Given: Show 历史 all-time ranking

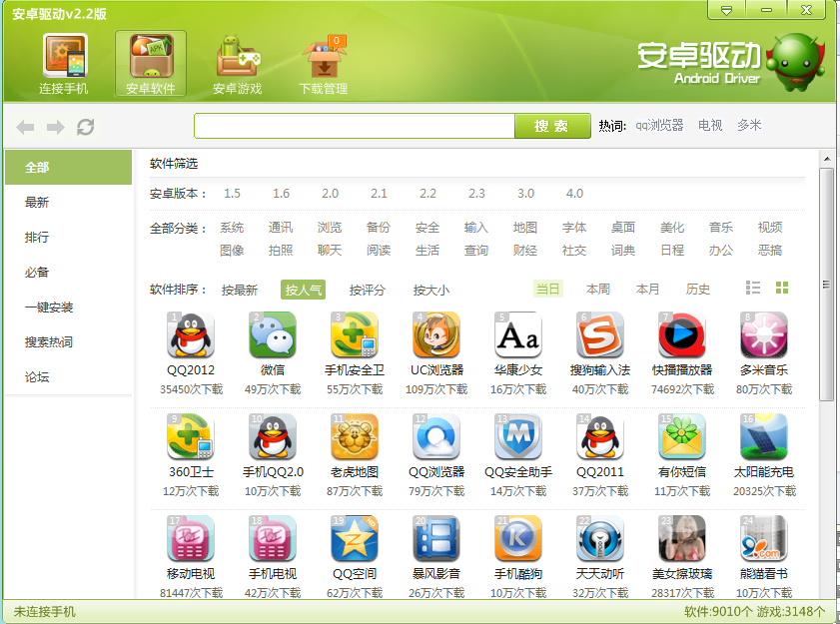Looking at the screenshot, I should 697,289.
